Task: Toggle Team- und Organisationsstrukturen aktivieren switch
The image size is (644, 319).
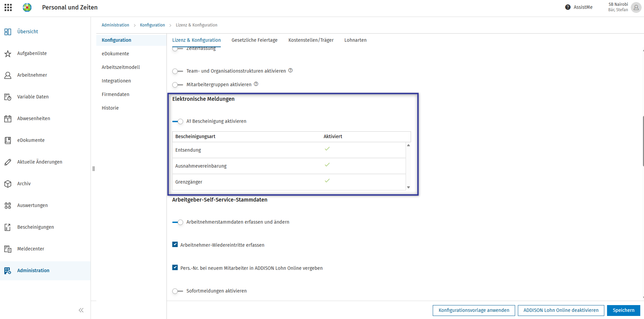Action: point(178,71)
